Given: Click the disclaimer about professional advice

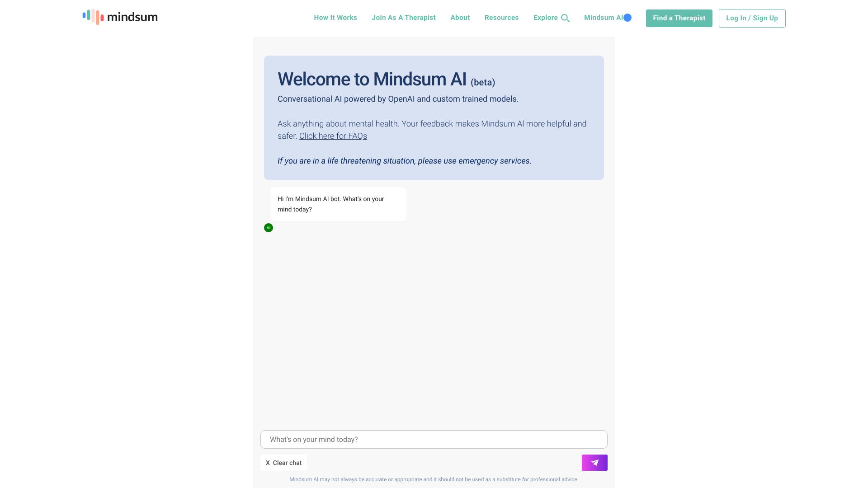Looking at the screenshot, I should point(434,479).
